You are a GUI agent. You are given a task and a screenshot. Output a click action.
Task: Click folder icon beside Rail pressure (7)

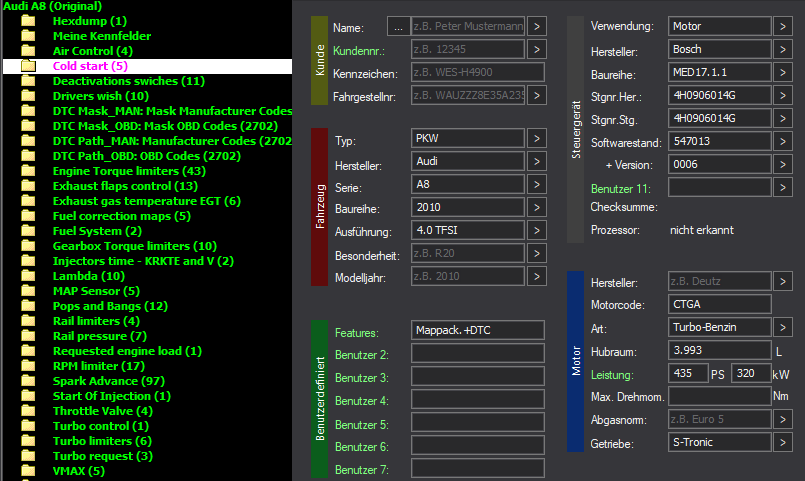pos(28,336)
